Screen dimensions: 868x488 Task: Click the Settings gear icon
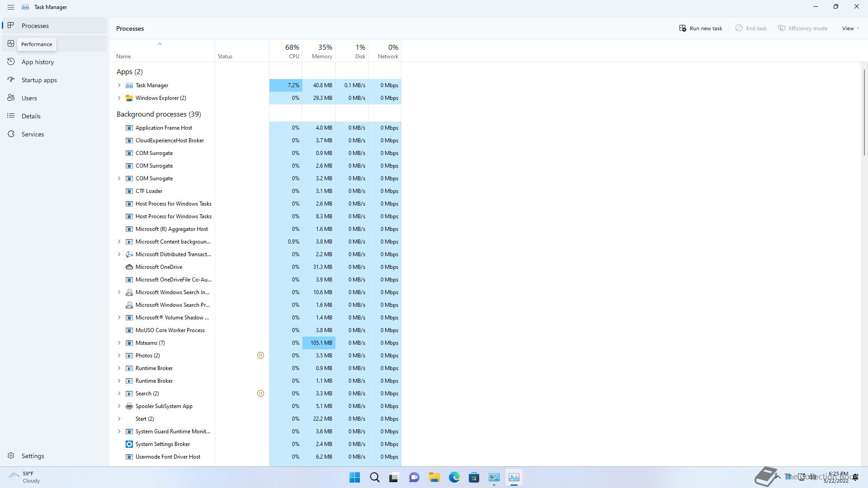11,455
